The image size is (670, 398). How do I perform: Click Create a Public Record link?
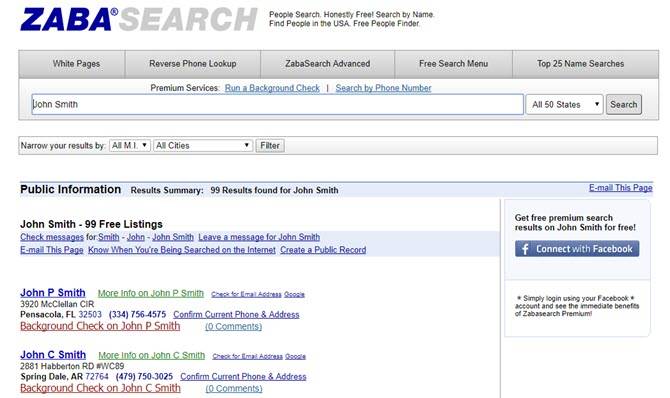coord(323,250)
